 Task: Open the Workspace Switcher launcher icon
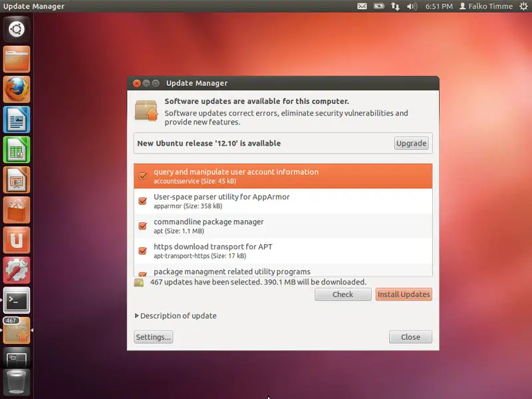click(16, 359)
